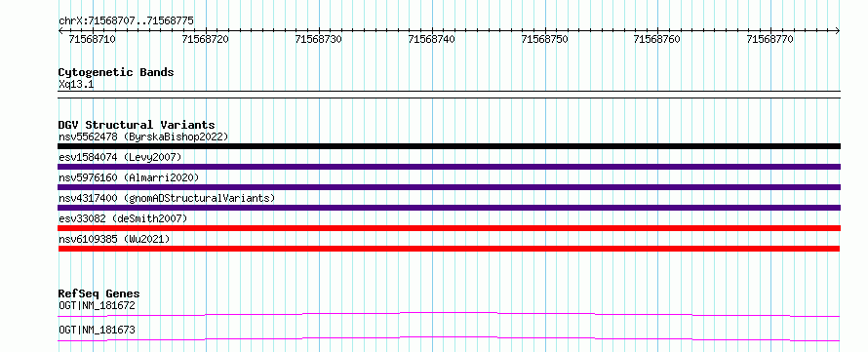Select the red nsv6109385 variant bar
Viewport: 868px width, 352px height.
tap(449, 249)
